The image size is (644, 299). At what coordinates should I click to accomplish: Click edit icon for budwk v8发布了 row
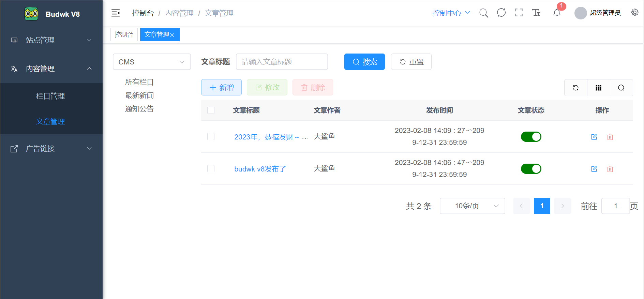point(594,169)
